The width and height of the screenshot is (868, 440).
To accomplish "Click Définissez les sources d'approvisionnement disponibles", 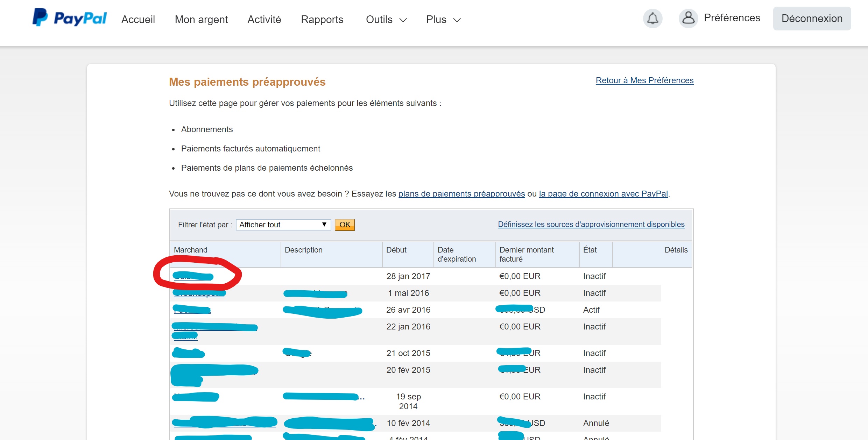I will tap(591, 225).
